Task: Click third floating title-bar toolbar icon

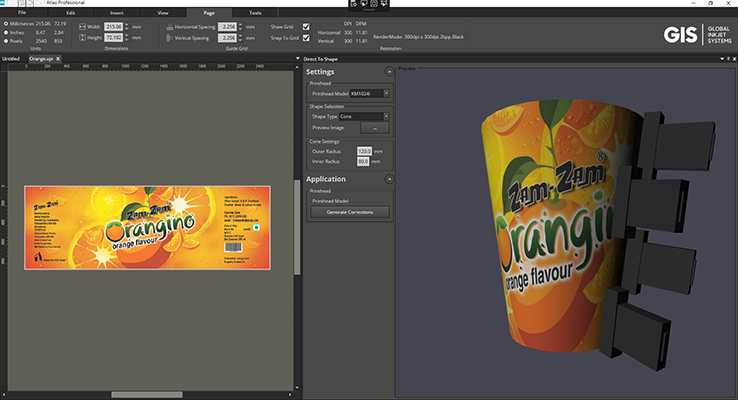Action: coord(374,3)
